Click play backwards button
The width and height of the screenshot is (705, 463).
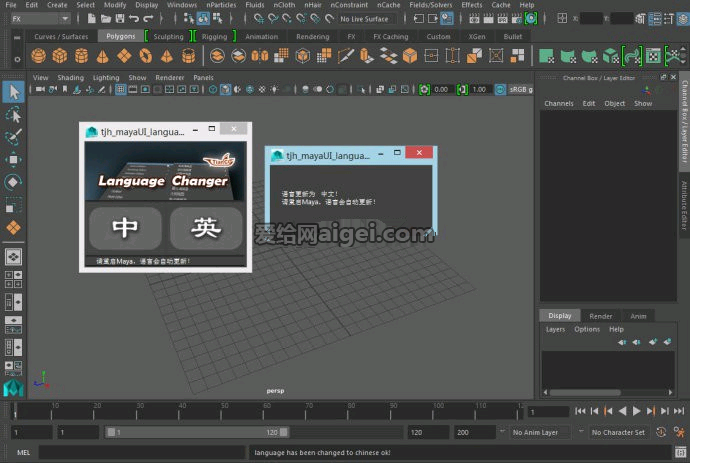[x=623, y=411]
